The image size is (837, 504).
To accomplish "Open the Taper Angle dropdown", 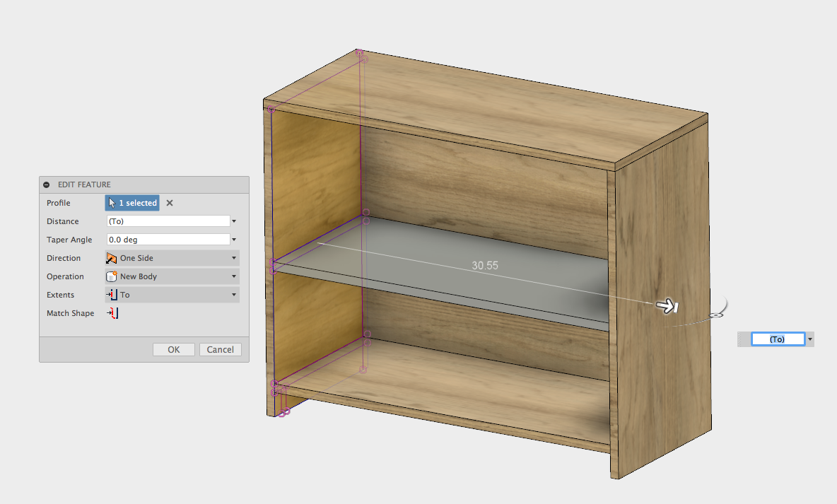I will coord(233,240).
